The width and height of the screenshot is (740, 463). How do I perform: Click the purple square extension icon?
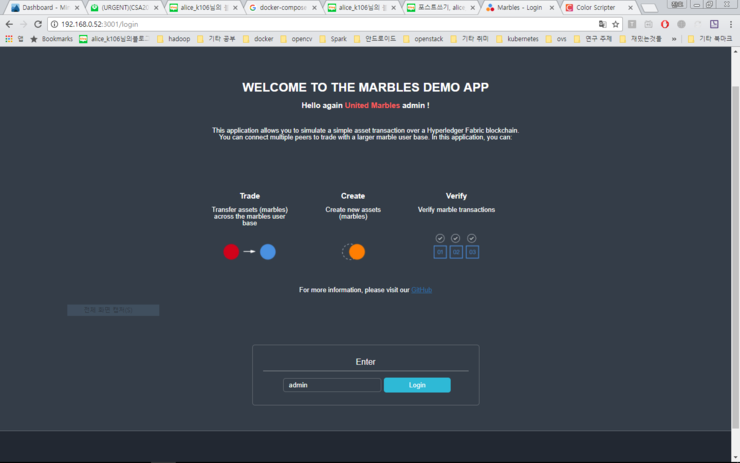pyautogui.click(x=714, y=24)
